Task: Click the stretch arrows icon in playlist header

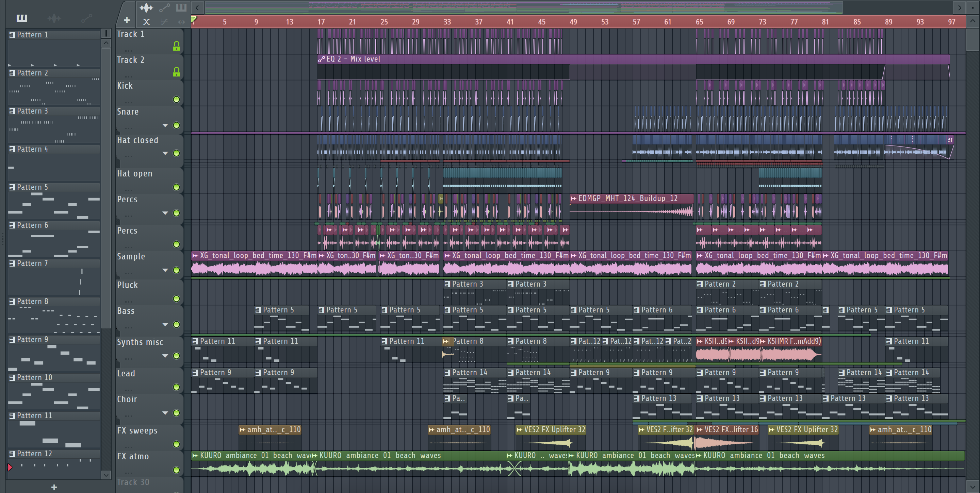Action: 181,22
